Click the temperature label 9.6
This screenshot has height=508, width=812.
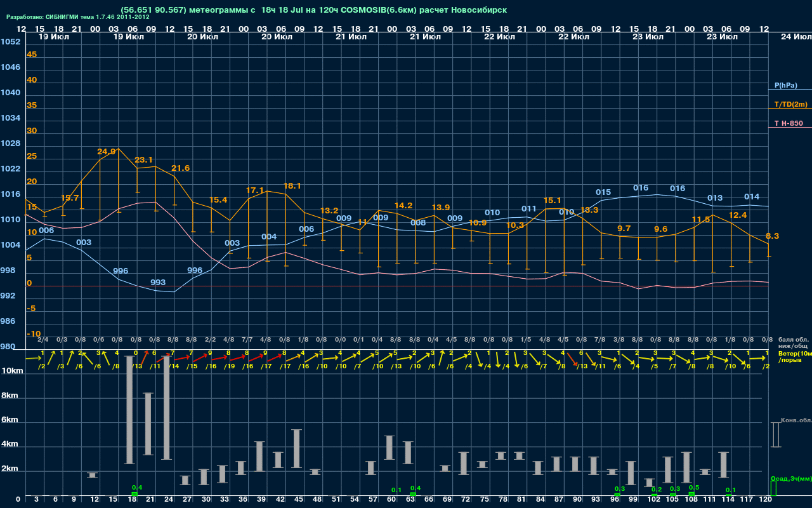(661, 229)
